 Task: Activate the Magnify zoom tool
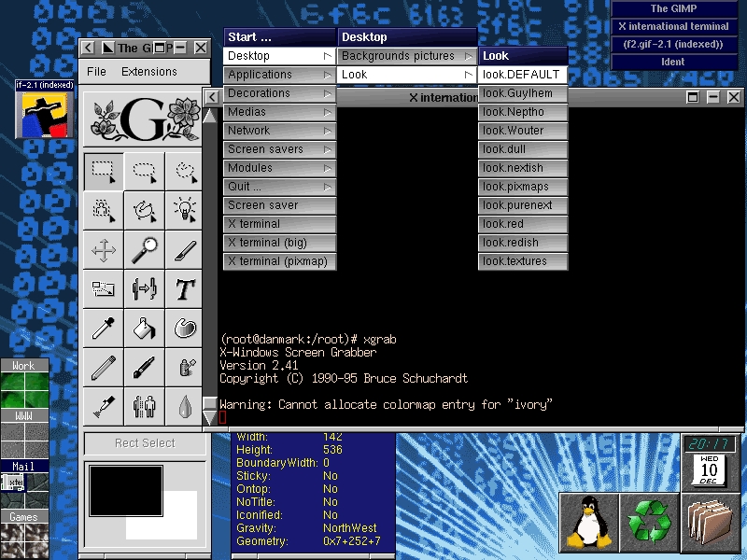(x=144, y=249)
